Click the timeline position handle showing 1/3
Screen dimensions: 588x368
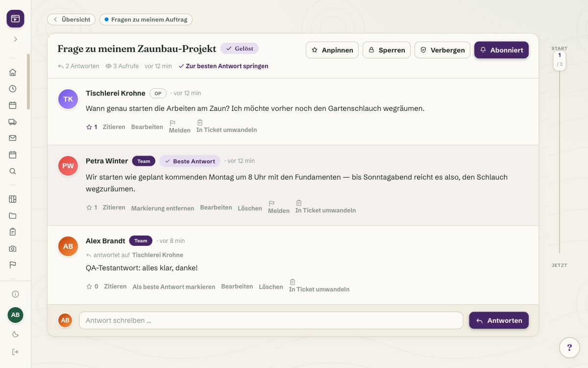560,60
